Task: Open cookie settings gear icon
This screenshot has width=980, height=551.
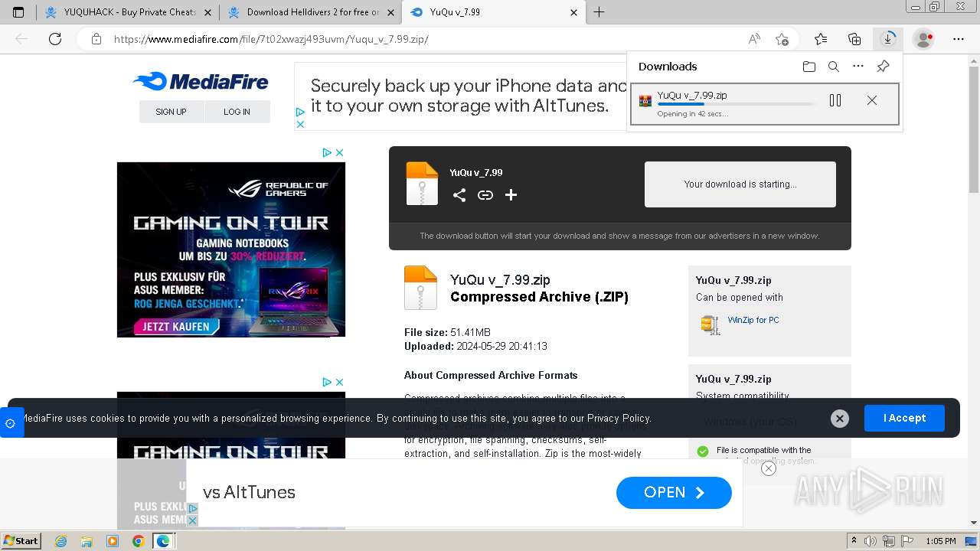Action: click(11, 423)
